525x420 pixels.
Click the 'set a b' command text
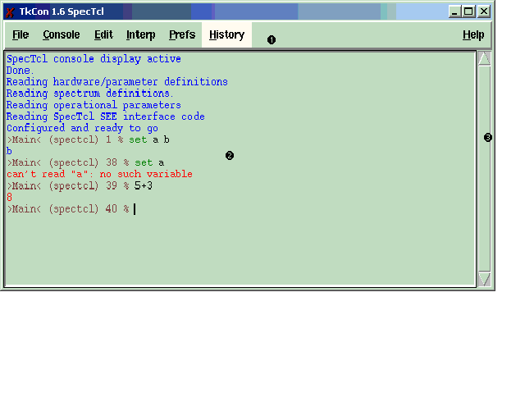click(149, 139)
